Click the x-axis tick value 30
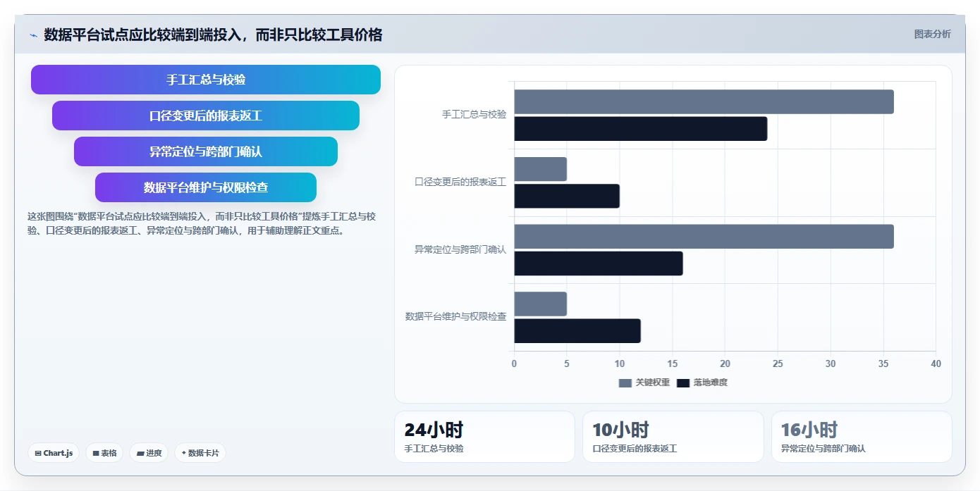Viewport: 980px width, 491px height. tap(831, 363)
